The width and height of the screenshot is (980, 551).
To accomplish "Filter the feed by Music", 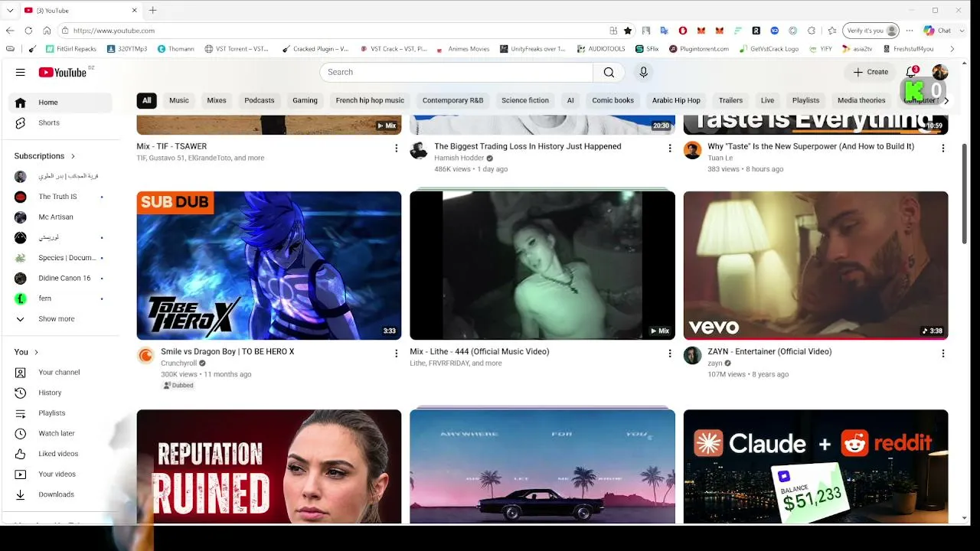I will click(x=179, y=100).
